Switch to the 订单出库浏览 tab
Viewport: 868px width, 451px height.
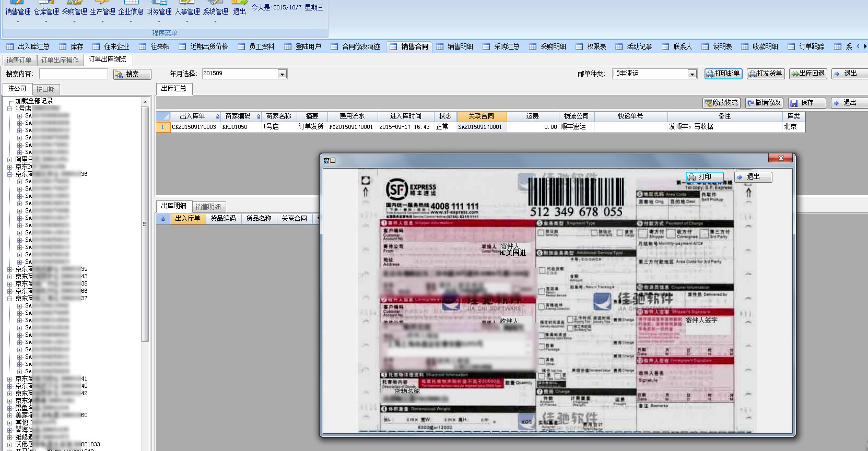click(108, 60)
